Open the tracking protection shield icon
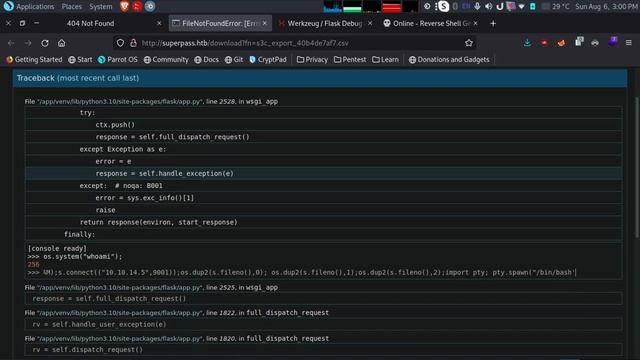640x360 pixels. (x=120, y=43)
